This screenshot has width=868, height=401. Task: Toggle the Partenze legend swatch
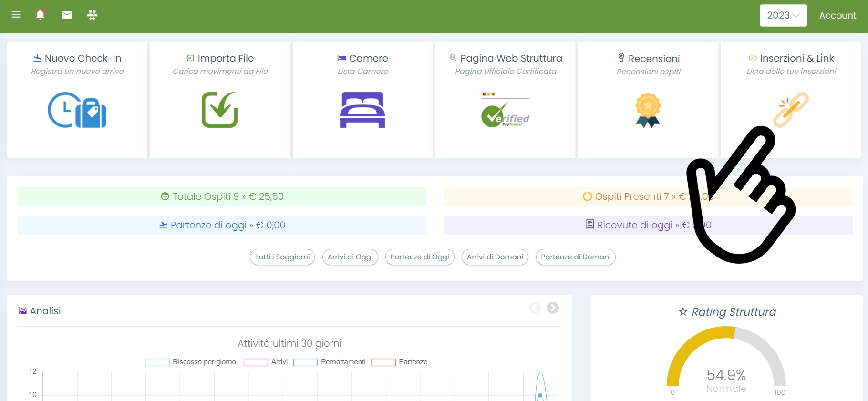[383, 362]
